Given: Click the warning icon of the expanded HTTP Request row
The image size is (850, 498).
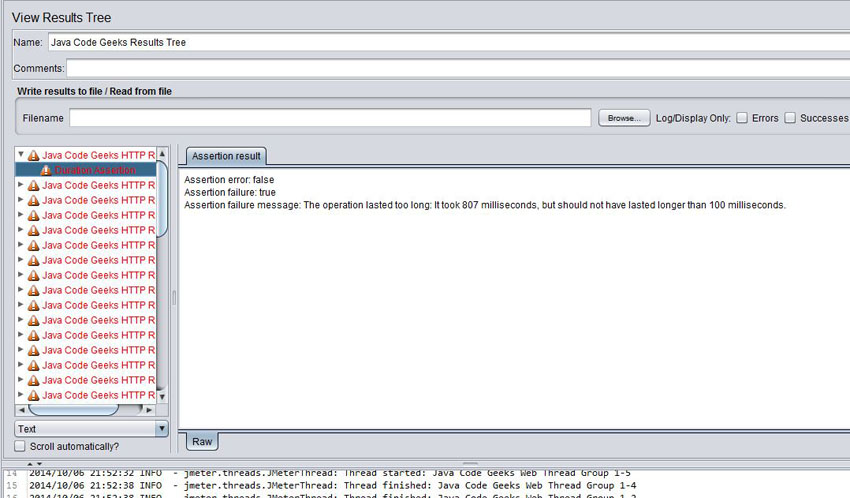Looking at the screenshot, I should 33,156.
